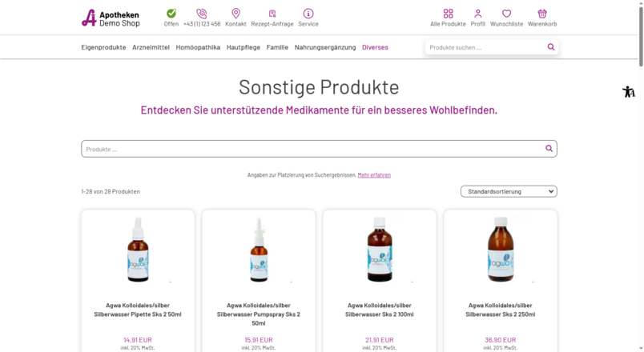644x352 pixels.
Task: Follow the Mehr erfahren link
Action: (x=374, y=174)
